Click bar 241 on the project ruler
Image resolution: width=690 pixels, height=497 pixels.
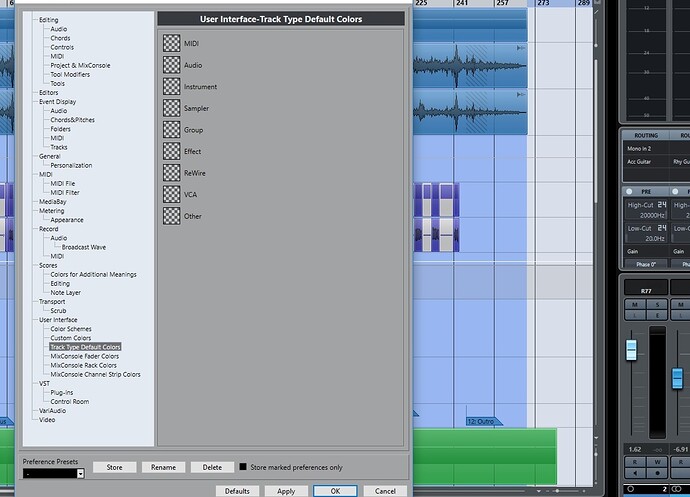[462, 3]
